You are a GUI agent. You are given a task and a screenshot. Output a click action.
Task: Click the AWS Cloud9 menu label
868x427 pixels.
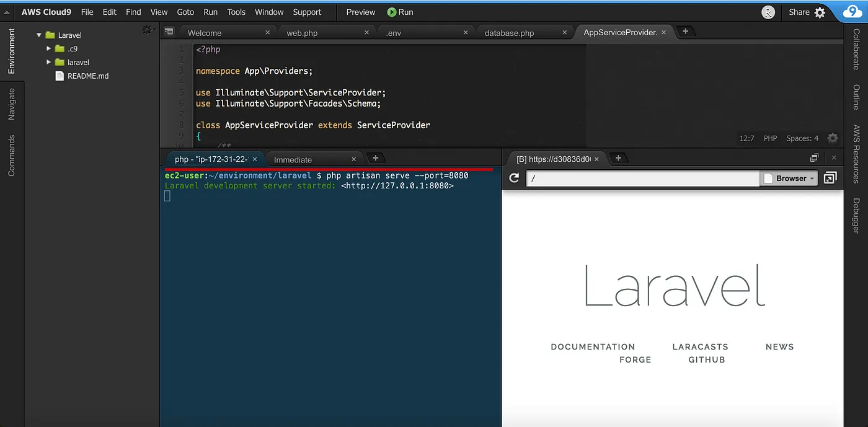tap(47, 12)
